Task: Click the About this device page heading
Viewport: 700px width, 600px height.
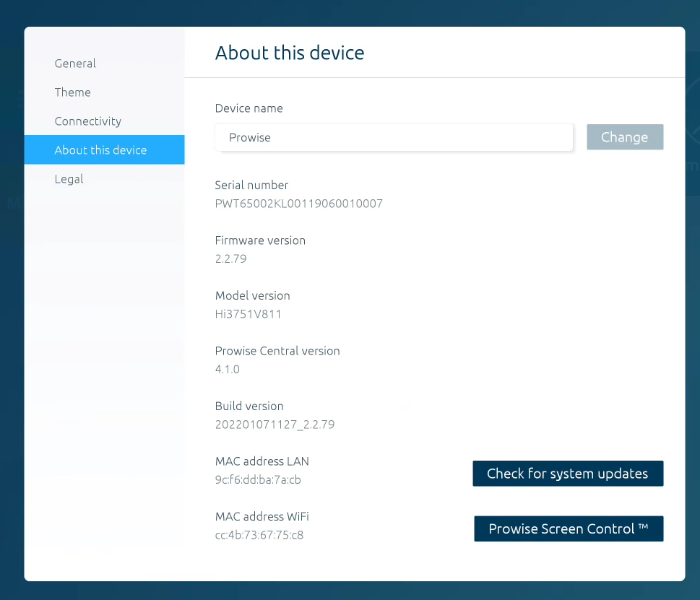Action: click(x=290, y=53)
